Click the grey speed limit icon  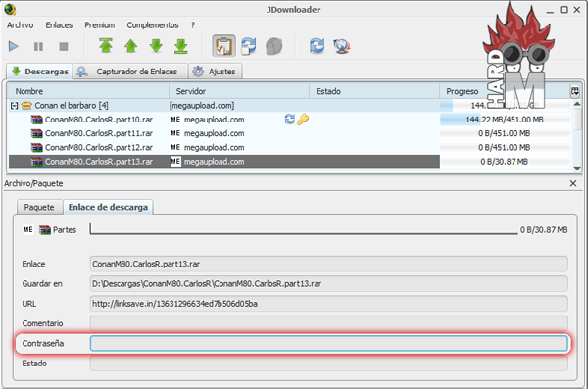pyautogui.click(x=273, y=46)
